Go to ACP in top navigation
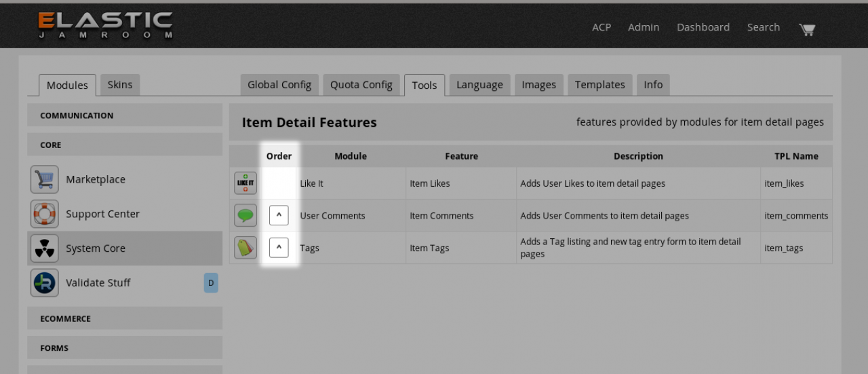This screenshot has height=374, width=868. [x=601, y=27]
